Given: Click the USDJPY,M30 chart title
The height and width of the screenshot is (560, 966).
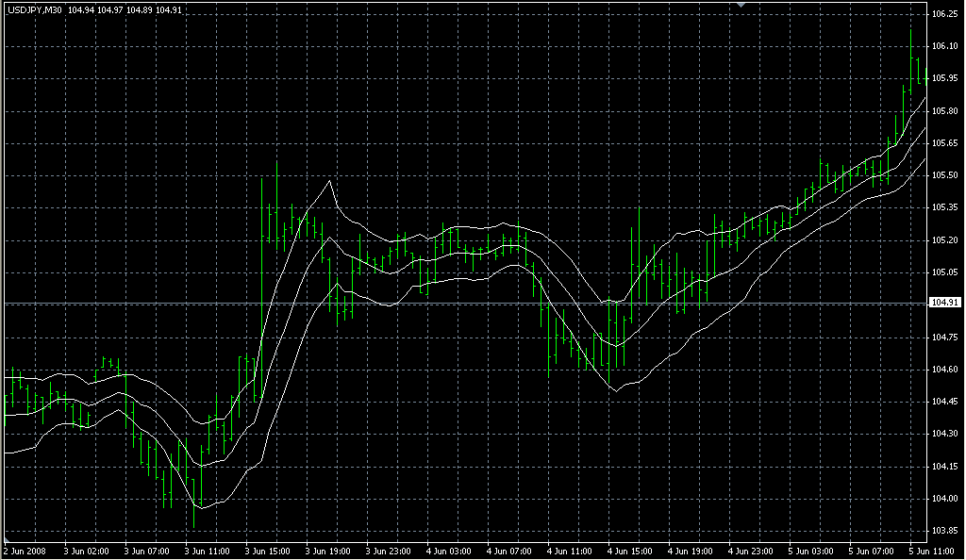Looking at the screenshot, I should click(34, 9).
